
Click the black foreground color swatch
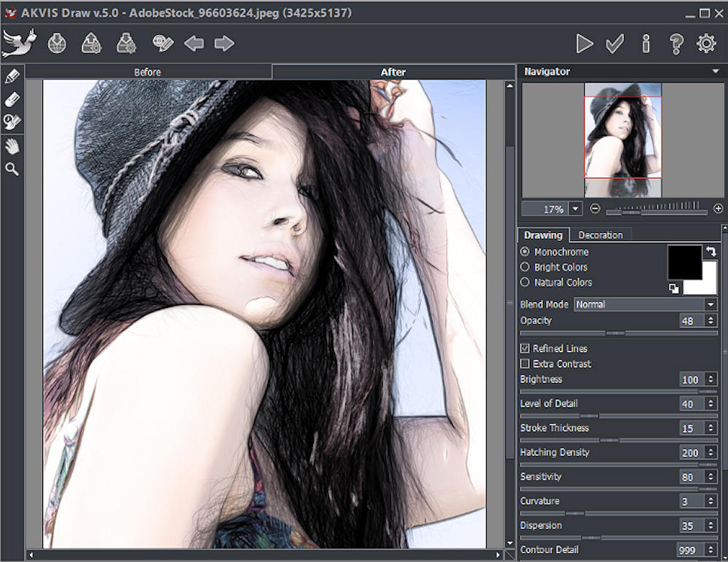tap(684, 262)
